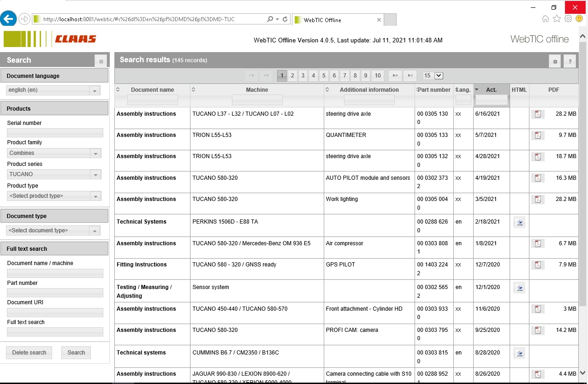Click Document URI input field
Screen dimensions: 588x384
point(55,312)
